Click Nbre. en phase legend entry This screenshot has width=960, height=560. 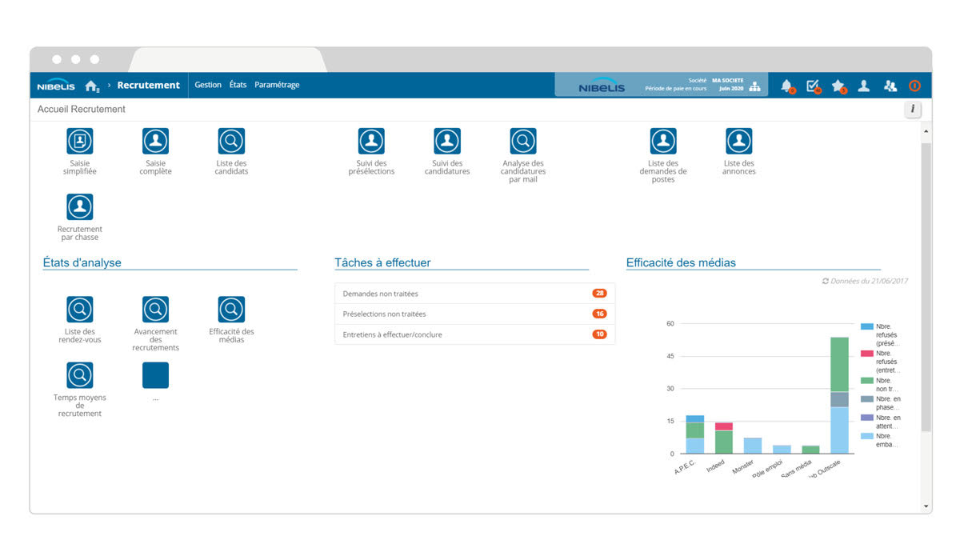[x=881, y=402]
